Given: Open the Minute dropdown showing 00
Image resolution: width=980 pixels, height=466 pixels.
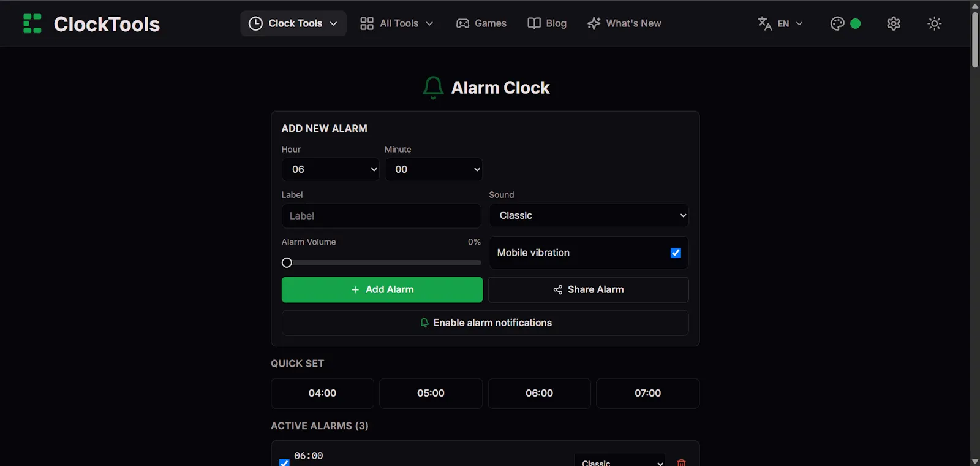Looking at the screenshot, I should tap(434, 169).
